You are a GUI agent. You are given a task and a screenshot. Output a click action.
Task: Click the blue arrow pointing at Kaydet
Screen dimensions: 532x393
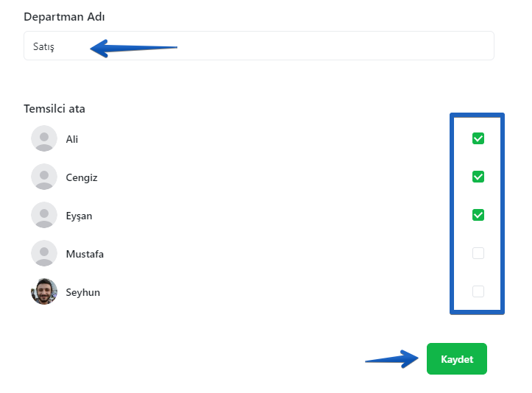(x=391, y=359)
